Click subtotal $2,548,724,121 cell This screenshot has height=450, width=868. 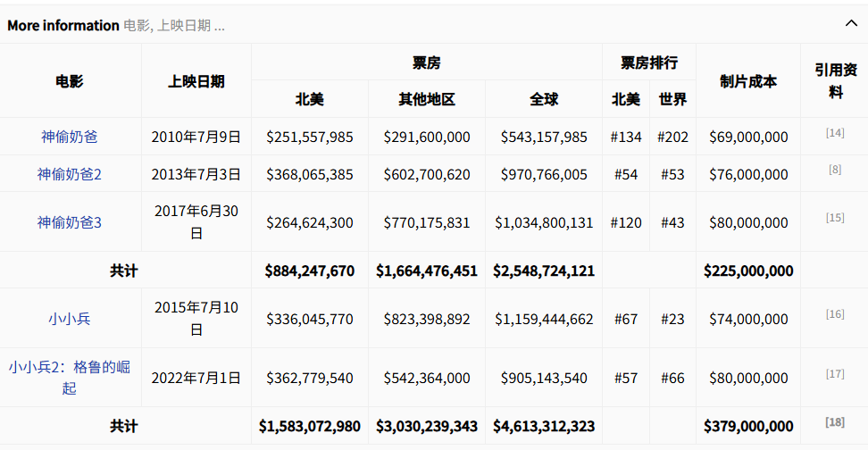(x=544, y=271)
